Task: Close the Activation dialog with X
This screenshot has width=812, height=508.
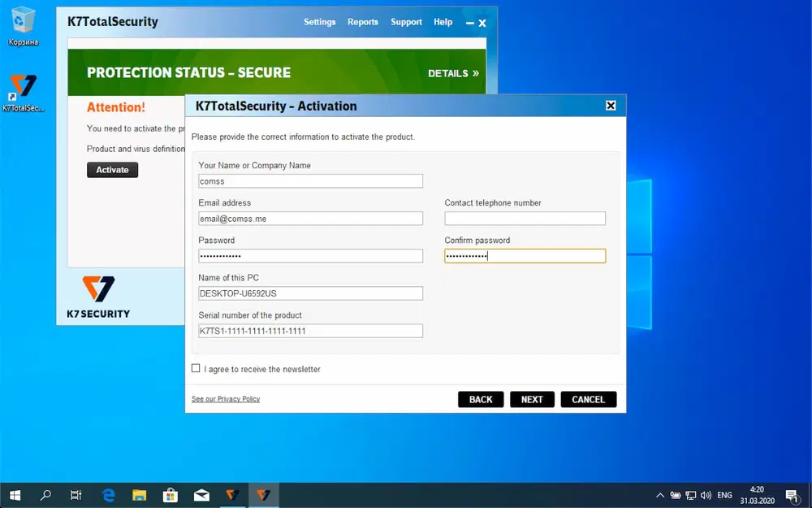Action: tap(611, 105)
